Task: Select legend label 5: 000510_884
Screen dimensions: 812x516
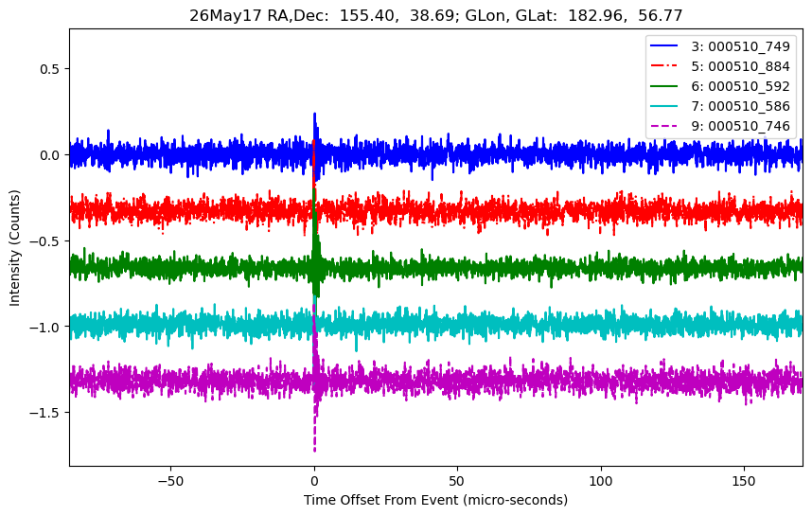Action: (x=740, y=66)
